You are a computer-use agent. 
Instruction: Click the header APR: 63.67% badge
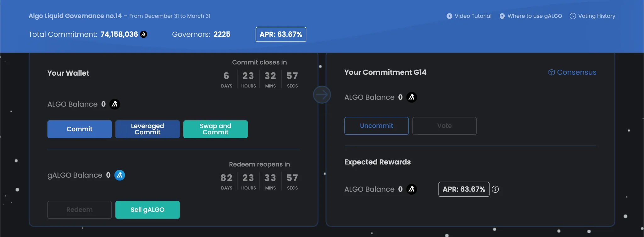click(x=281, y=34)
